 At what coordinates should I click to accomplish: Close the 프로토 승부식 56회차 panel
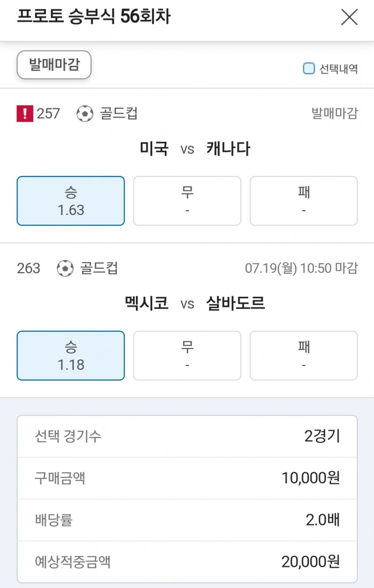coord(349,18)
